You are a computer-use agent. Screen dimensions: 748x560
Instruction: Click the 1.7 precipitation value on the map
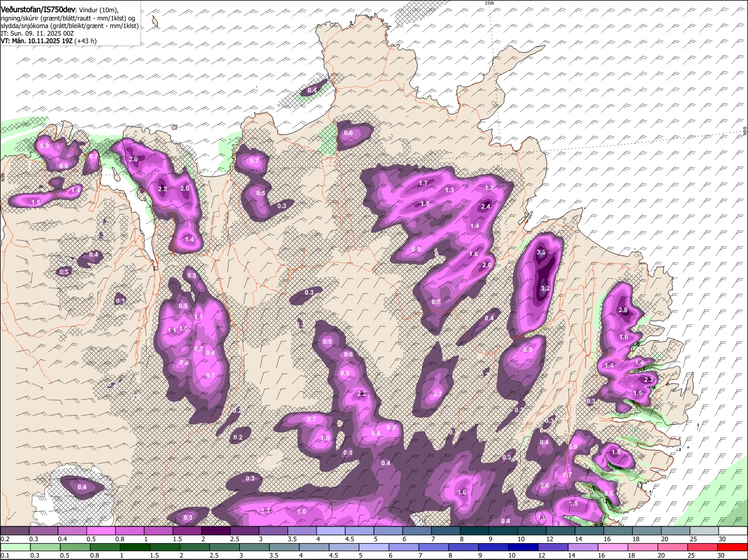424,184
